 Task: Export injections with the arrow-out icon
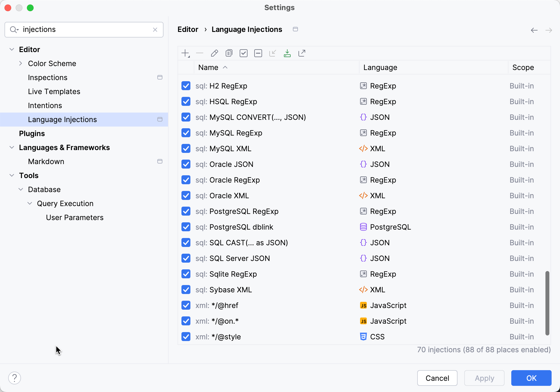click(x=302, y=53)
